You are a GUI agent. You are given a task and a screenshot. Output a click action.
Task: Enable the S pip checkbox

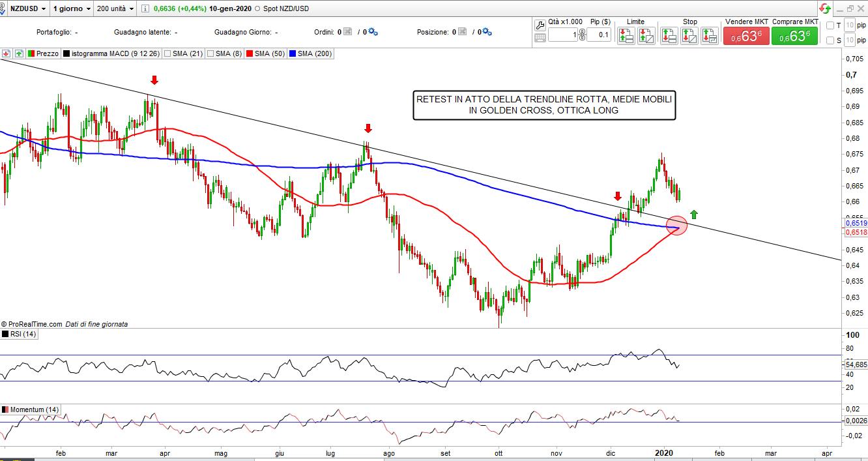pyautogui.click(x=830, y=40)
